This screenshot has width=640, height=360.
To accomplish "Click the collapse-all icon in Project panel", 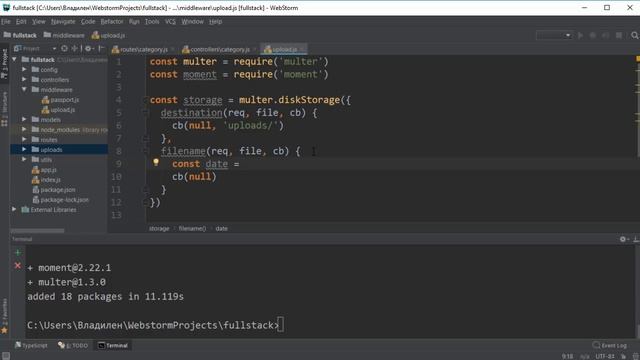I will 75,49.
